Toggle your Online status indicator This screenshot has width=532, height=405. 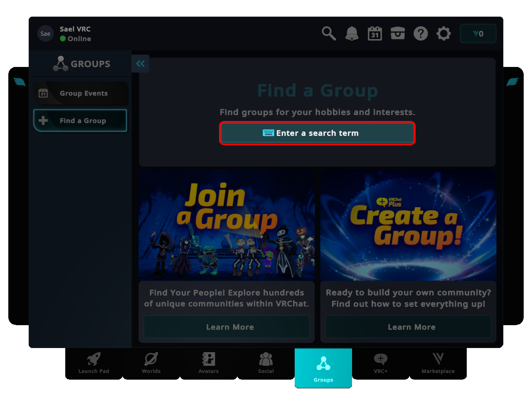click(x=62, y=38)
